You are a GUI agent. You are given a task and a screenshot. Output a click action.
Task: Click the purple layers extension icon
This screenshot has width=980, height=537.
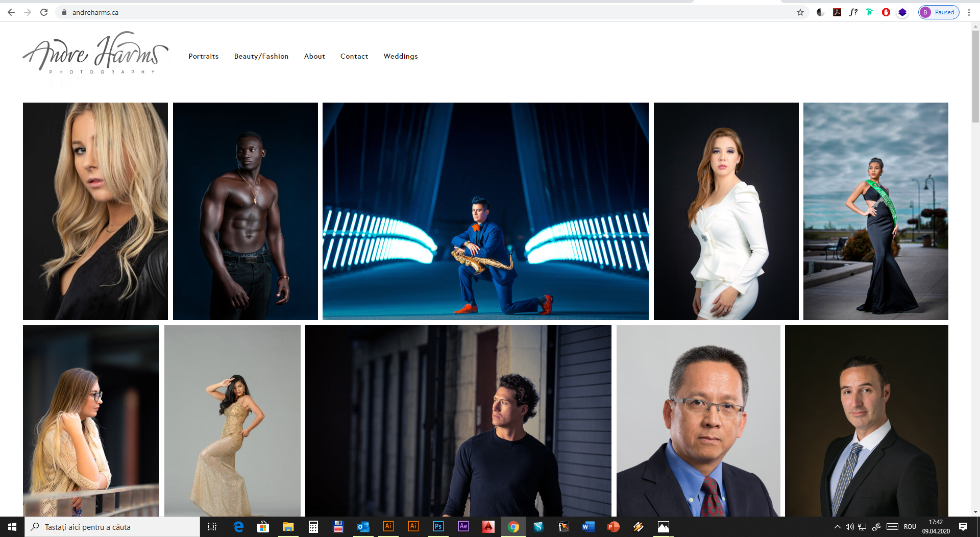point(902,12)
